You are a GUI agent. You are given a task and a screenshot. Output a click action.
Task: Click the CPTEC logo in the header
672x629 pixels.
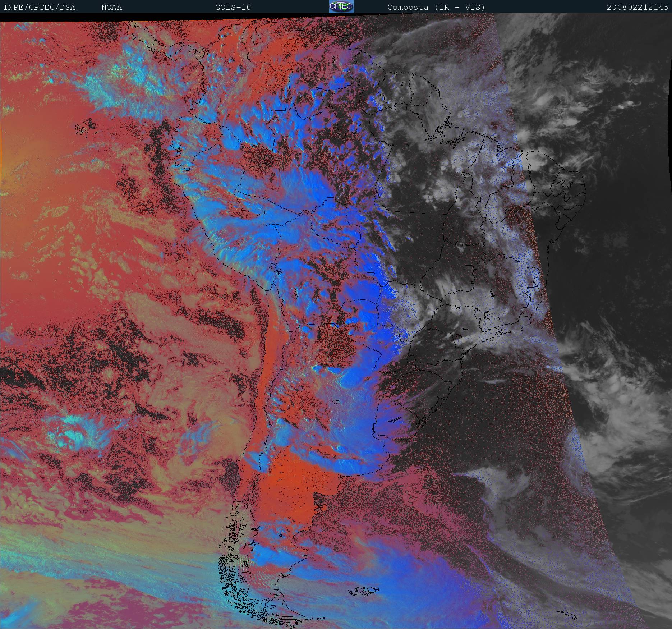(341, 6)
